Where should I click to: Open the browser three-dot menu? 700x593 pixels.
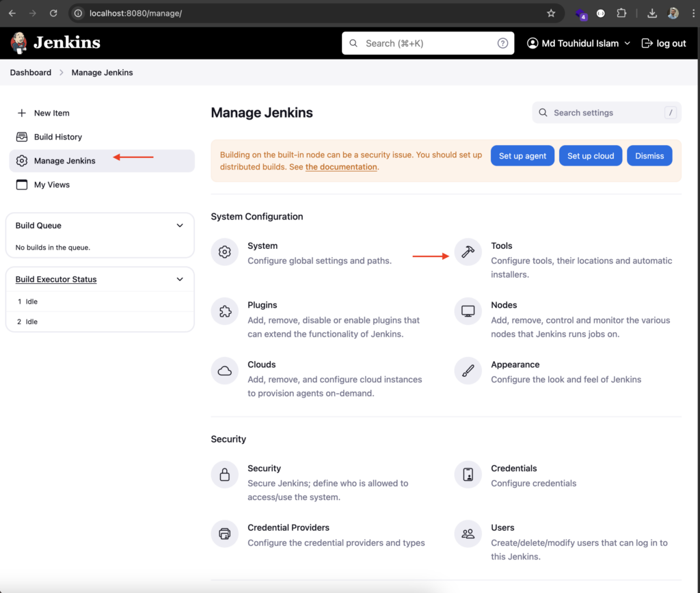(693, 14)
